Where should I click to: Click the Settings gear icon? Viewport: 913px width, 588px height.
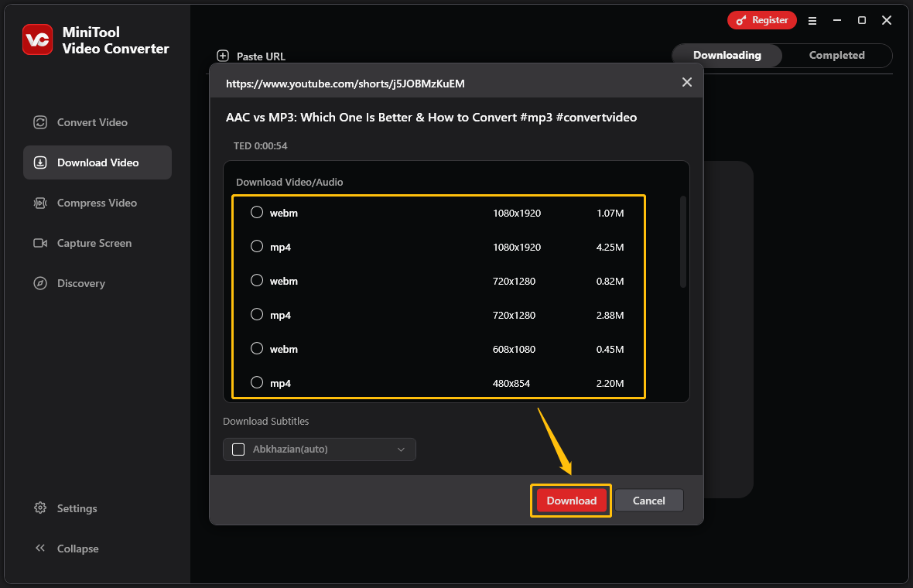(x=40, y=508)
